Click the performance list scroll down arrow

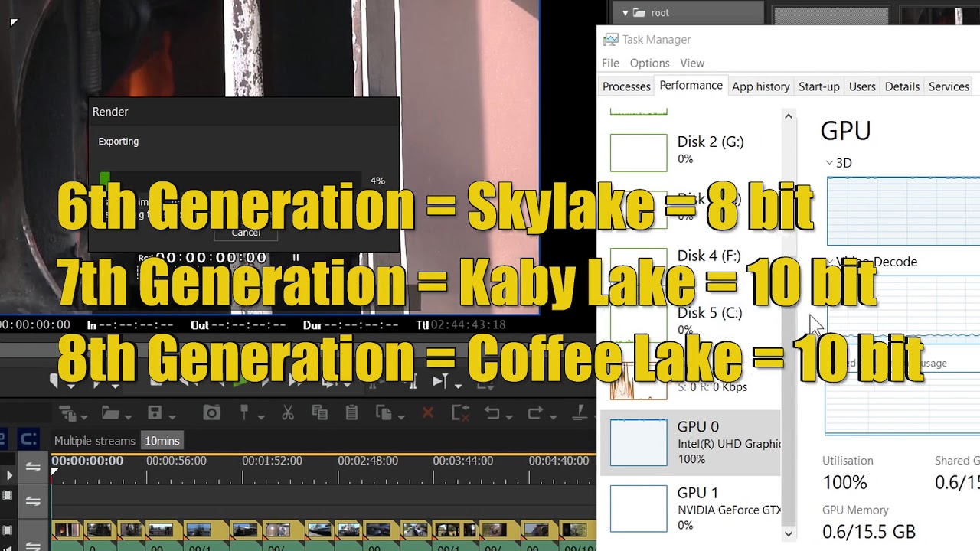788,533
